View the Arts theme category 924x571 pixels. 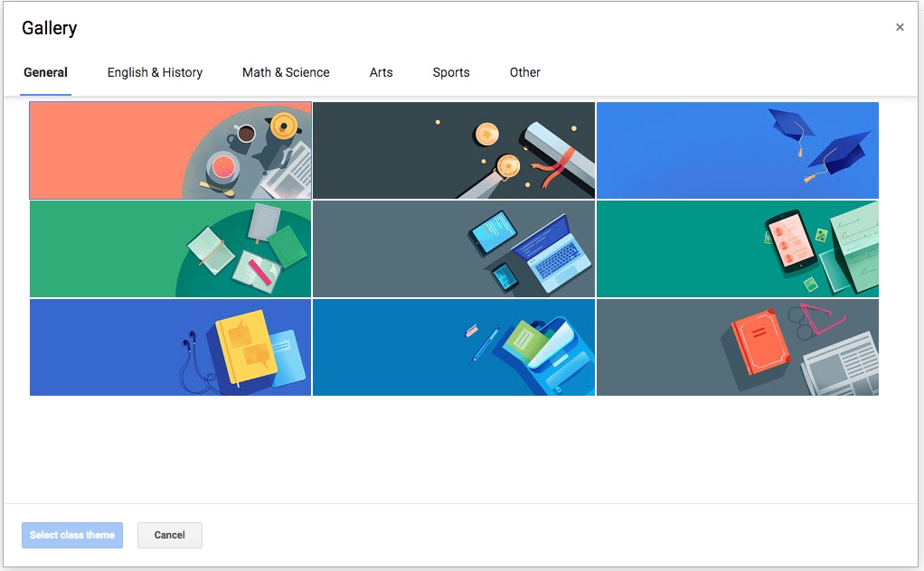pos(381,72)
